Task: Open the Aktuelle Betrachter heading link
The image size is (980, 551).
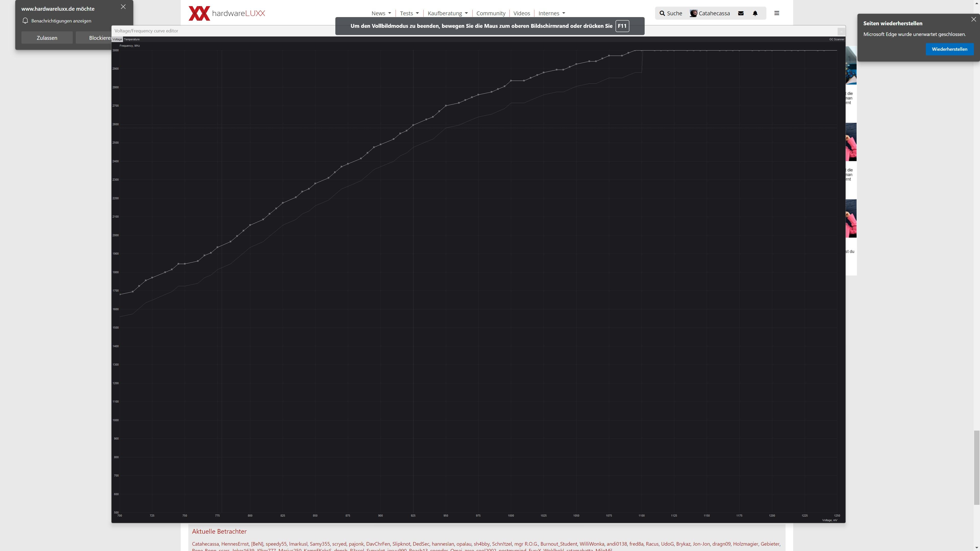Action: 219,531
